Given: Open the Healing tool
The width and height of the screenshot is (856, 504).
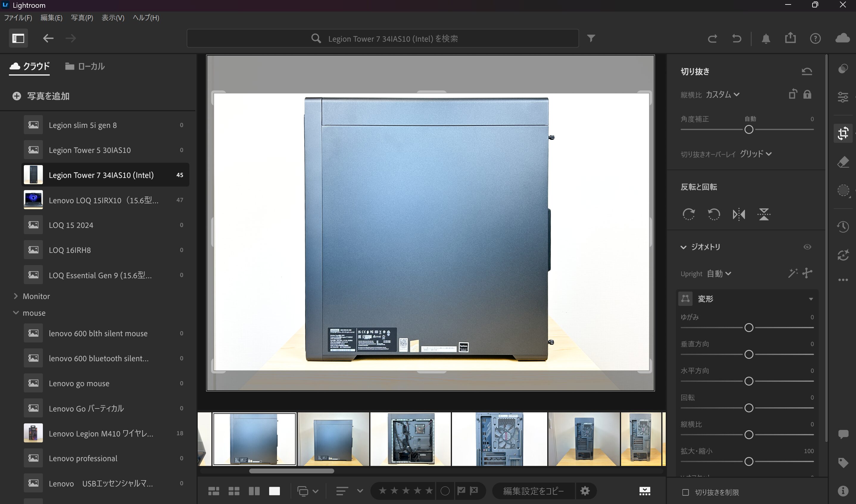Looking at the screenshot, I should tap(843, 162).
